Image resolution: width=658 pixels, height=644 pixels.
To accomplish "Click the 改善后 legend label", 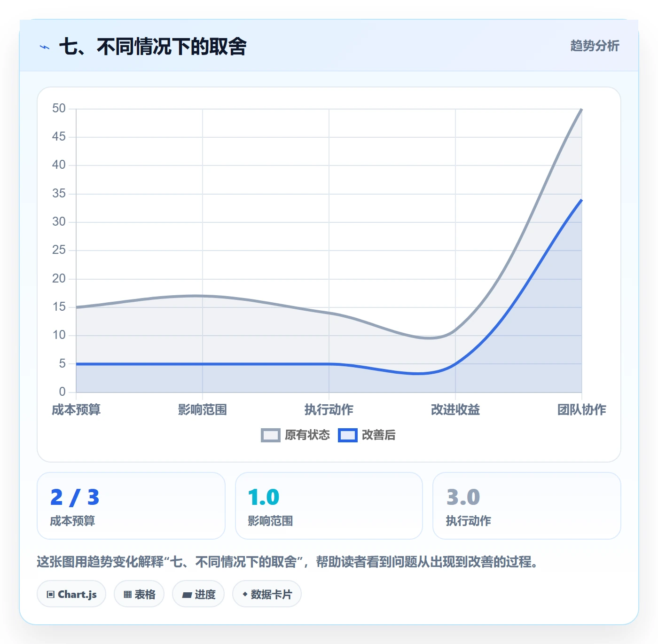I will tap(378, 435).
